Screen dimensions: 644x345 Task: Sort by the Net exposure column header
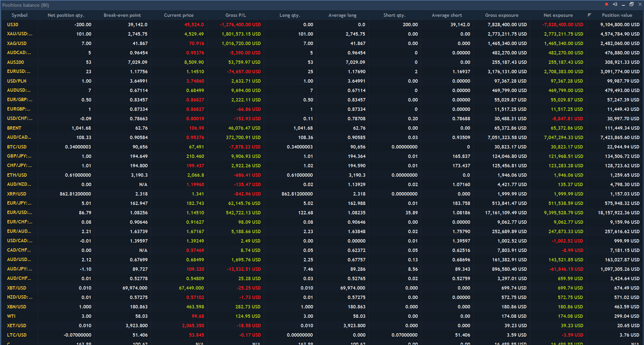point(558,15)
